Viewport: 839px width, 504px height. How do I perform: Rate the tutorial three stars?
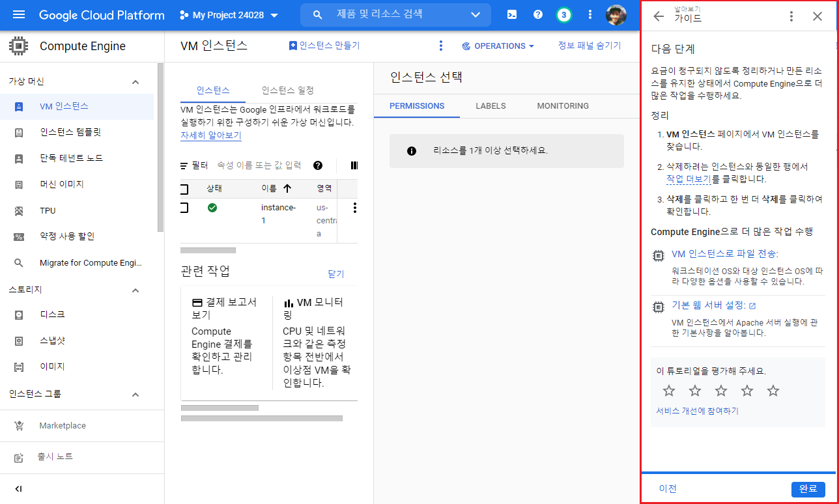tap(721, 391)
